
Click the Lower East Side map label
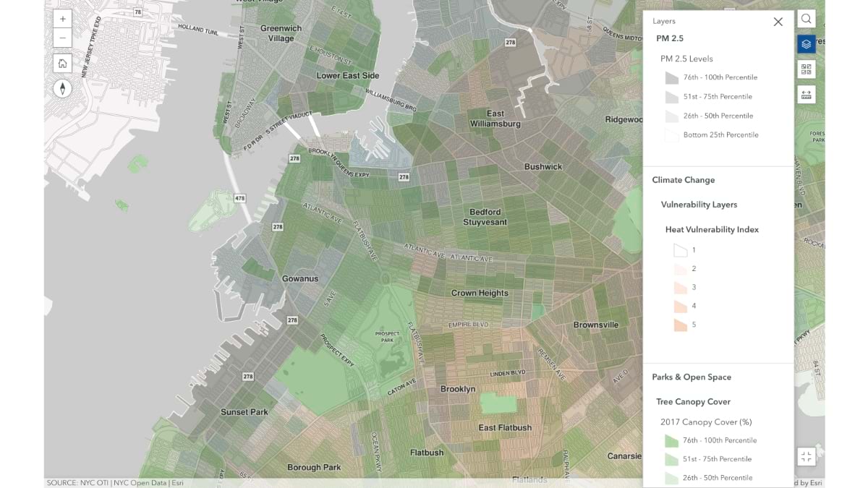click(348, 75)
